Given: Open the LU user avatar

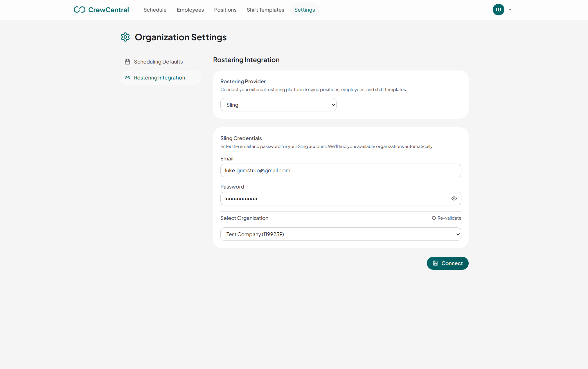Looking at the screenshot, I should pos(498,10).
